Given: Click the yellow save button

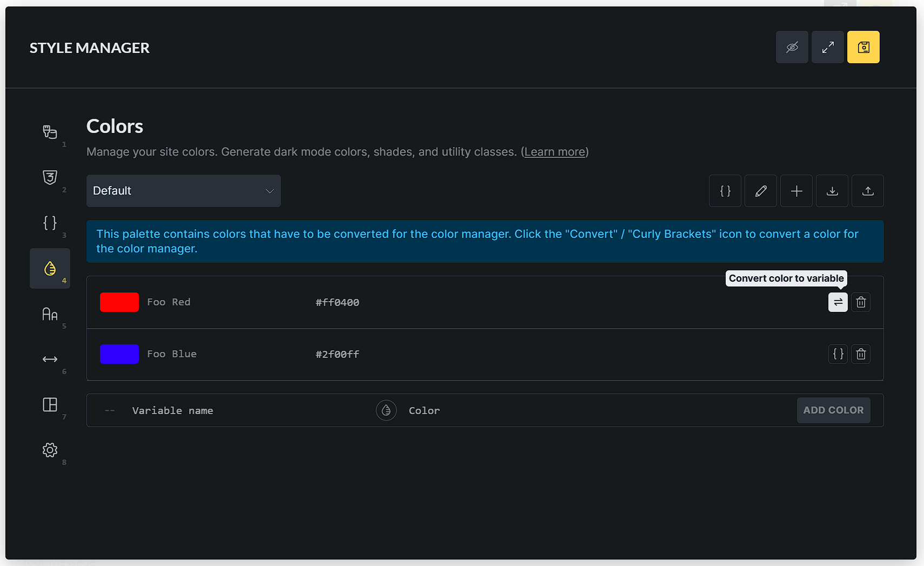Looking at the screenshot, I should coord(863,47).
